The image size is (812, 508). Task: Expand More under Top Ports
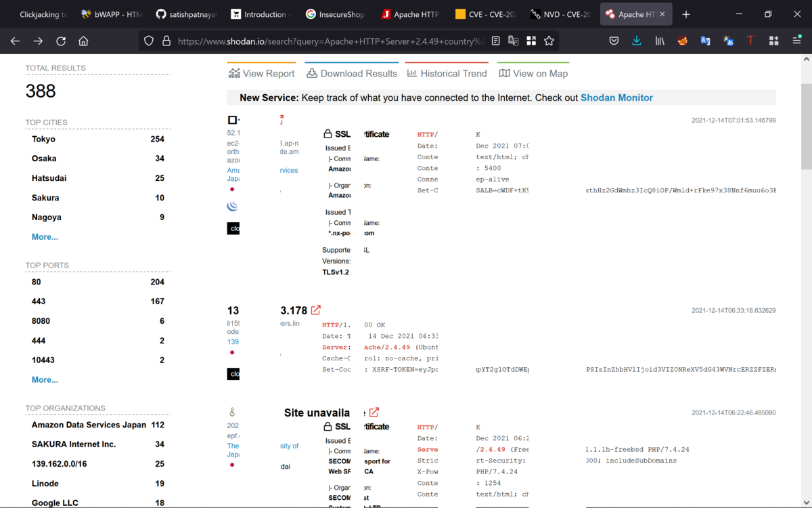[45, 380]
